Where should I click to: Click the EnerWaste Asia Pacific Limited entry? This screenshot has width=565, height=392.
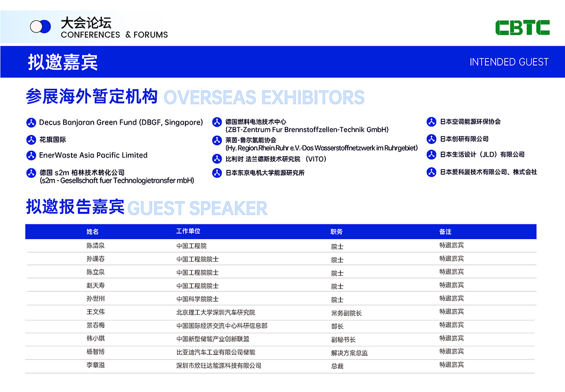[93, 155]
